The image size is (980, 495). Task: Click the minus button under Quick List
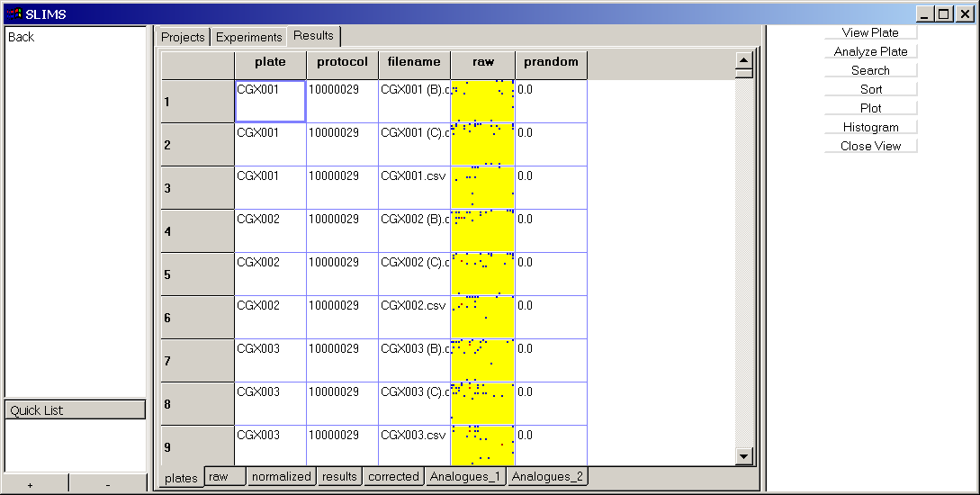[x=108, y=485]
